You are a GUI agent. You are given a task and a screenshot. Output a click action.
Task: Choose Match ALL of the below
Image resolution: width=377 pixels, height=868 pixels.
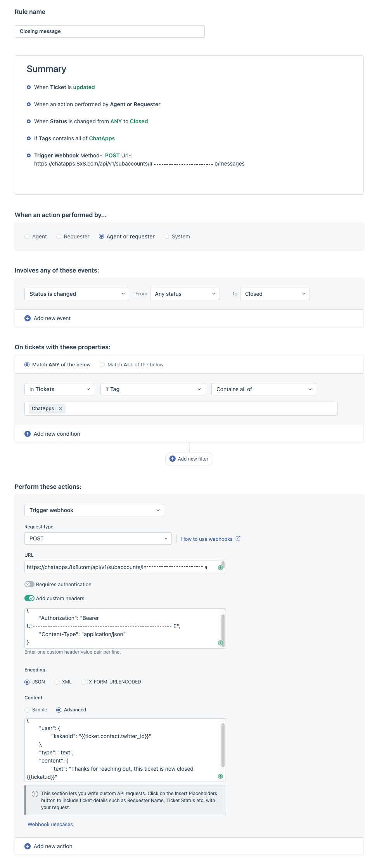tap(102, 365)
